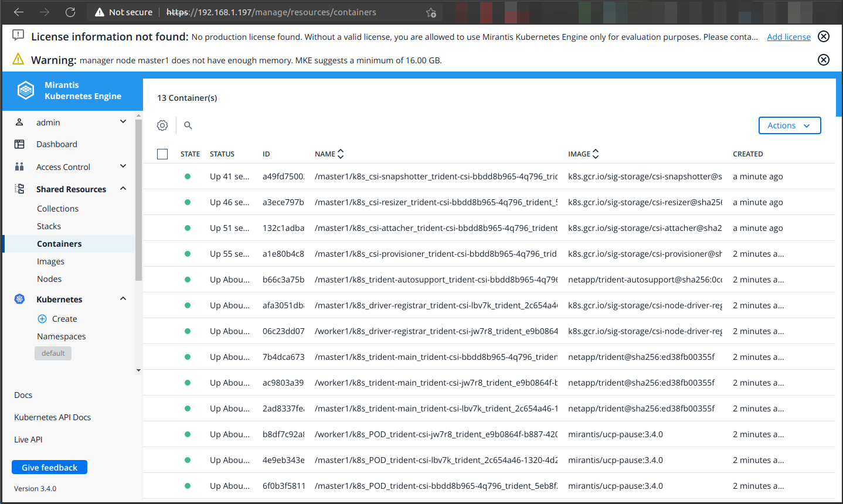This screenshot has height=504, width=843.
Task: Open Images under Shared Resources
Action: tap(50, 261)
